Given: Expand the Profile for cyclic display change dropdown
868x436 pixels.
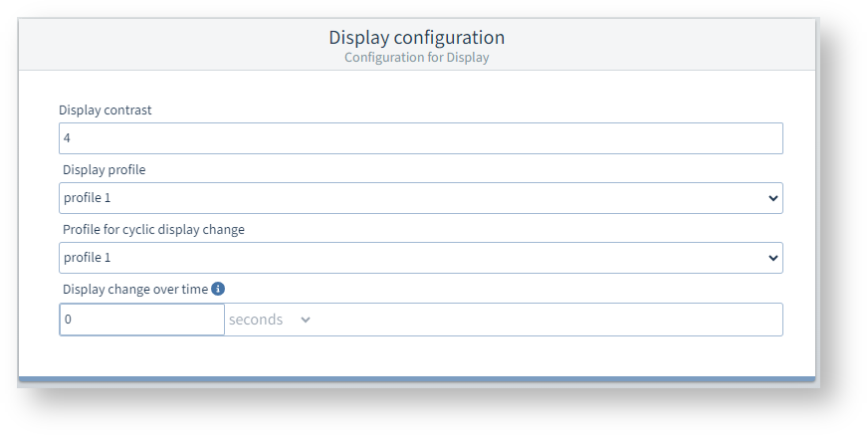Looking at the screenshot, I should click(420, 258).
